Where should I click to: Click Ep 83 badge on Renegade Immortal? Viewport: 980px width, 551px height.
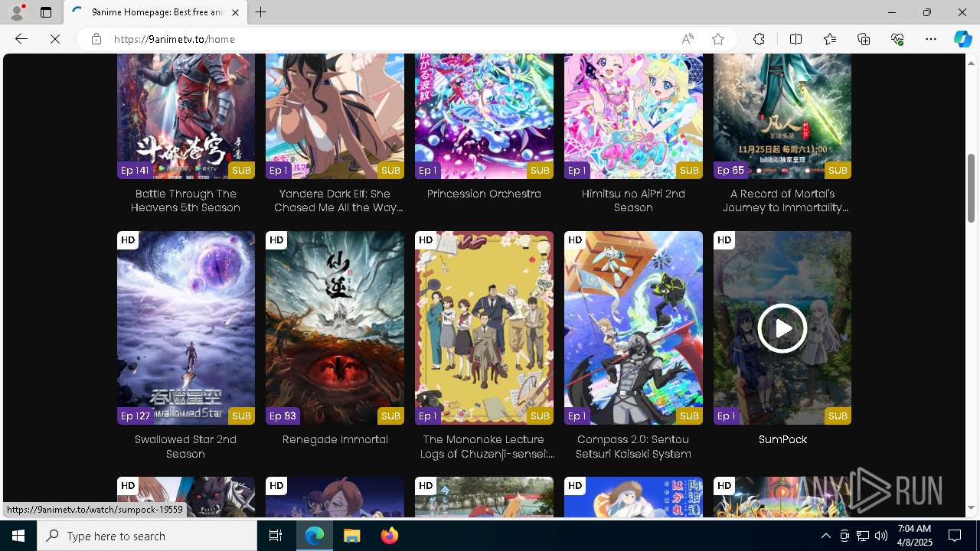283,416
